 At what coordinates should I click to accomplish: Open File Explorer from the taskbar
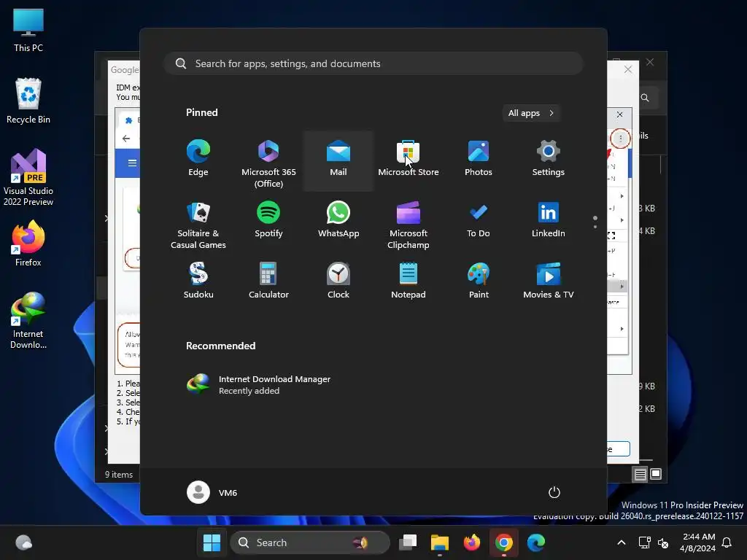coord(440,542)
